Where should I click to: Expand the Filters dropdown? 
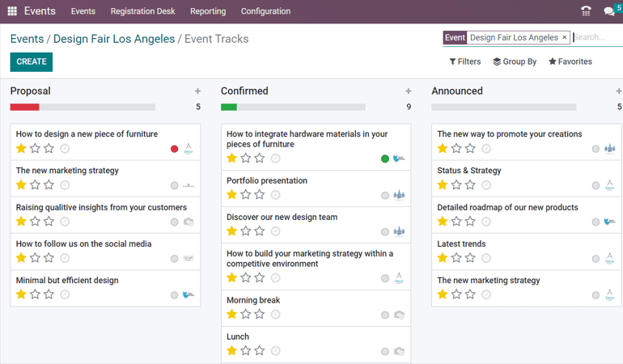[465, 61]
